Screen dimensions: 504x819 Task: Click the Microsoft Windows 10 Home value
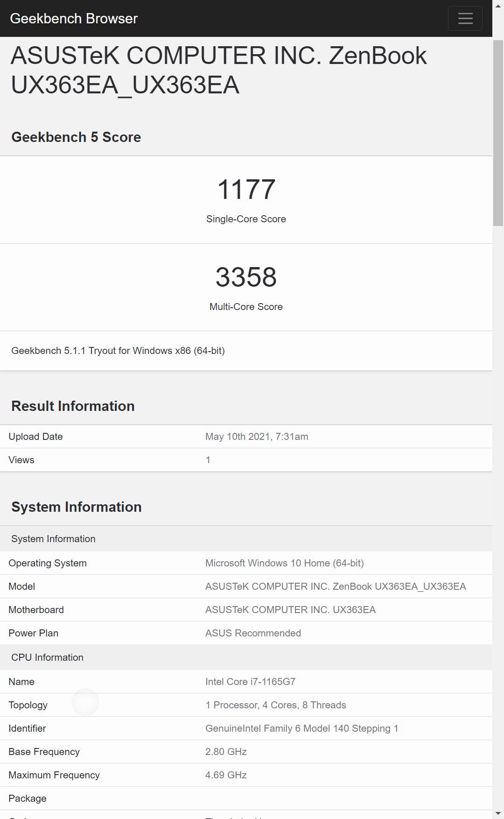(285, 563)
